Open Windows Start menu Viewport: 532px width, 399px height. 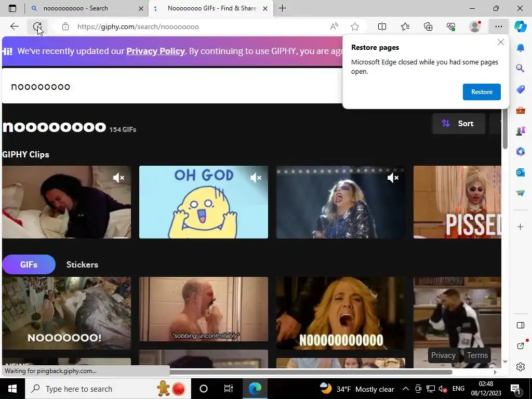pos(12,389)
